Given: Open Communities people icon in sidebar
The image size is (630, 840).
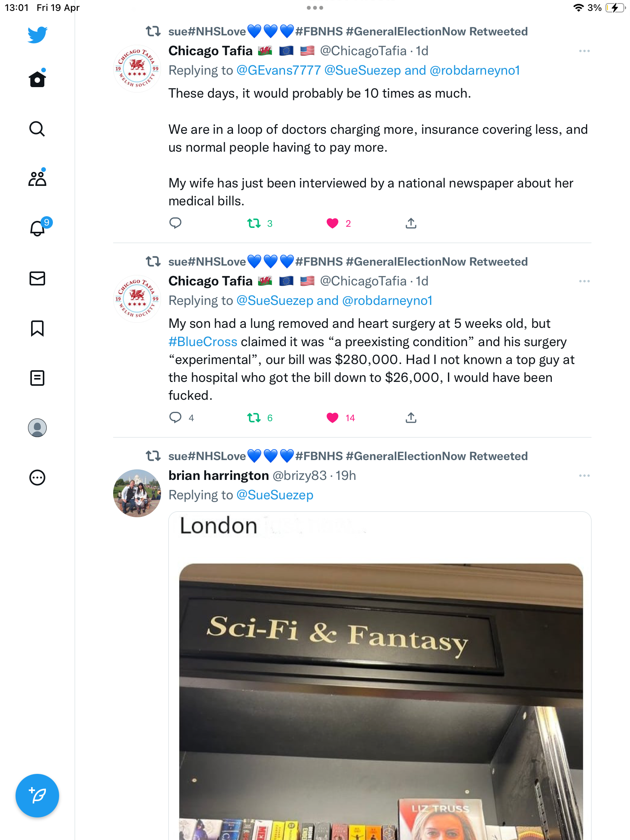Looking at the screenshot, I should pyautogui.click(x=37, y=178).
